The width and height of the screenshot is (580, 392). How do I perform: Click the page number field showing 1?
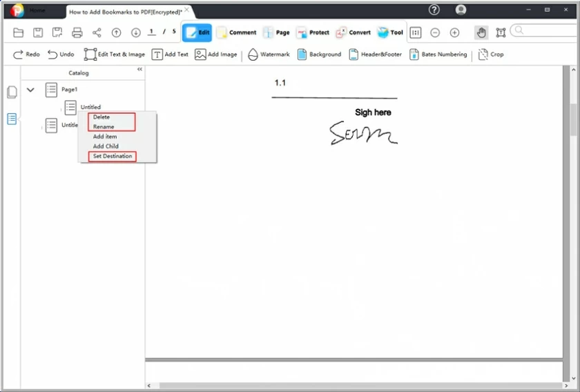point(152,32)
